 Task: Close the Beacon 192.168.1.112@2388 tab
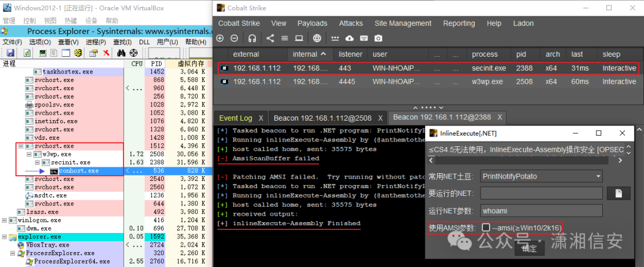500,117
